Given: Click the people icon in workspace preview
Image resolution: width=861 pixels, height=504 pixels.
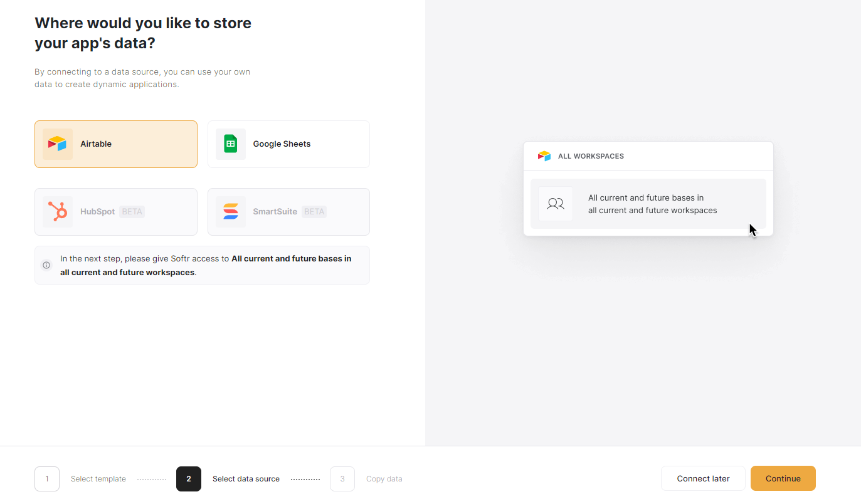Looking at the screenshot, I should coord(556,204).
